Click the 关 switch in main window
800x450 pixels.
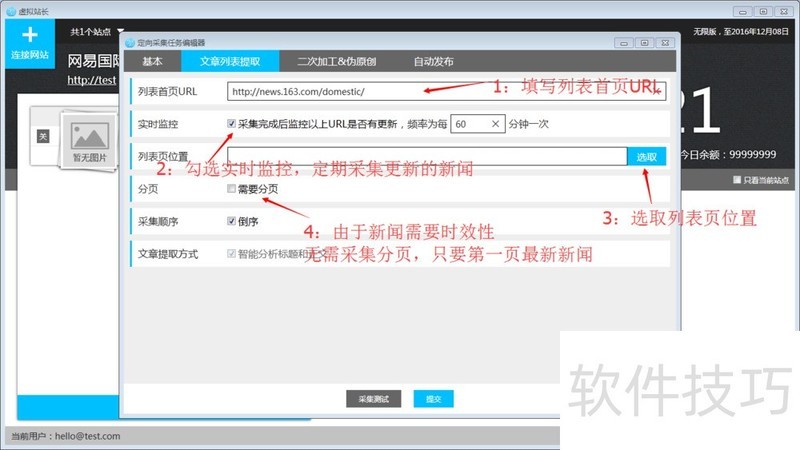(x=43, y=137)
